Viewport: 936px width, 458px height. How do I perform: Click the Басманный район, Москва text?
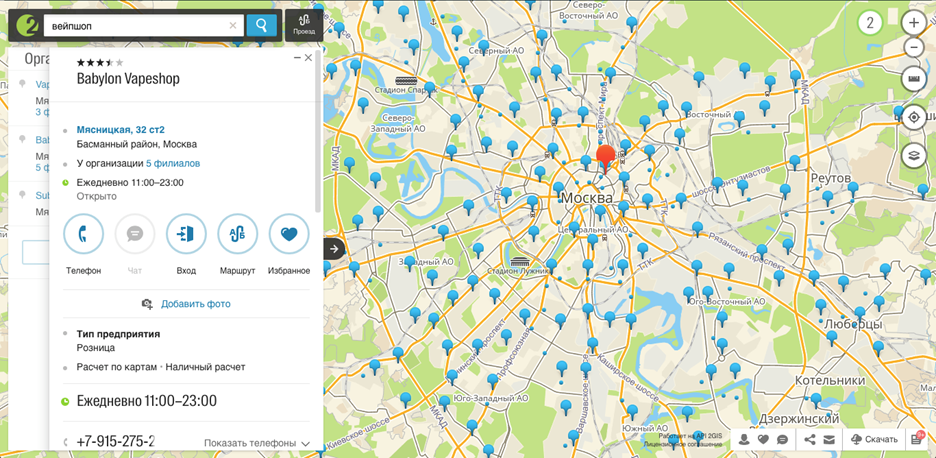tap(137, 144)
